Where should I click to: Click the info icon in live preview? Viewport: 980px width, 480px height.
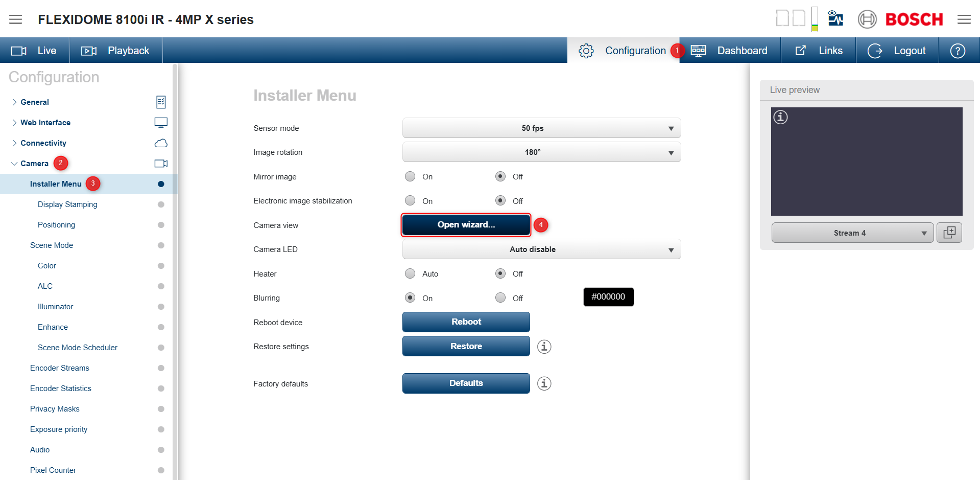[780, 117]
